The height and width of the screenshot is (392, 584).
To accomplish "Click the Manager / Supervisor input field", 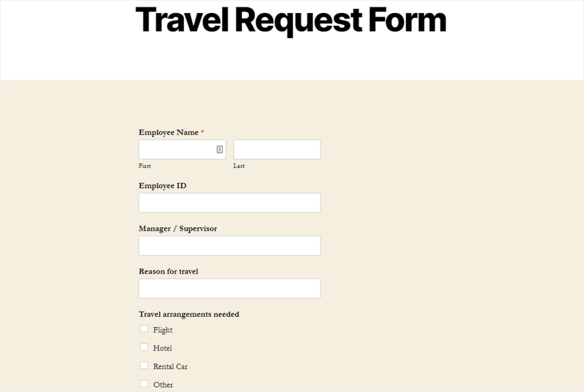I will (x=229, y=245).
